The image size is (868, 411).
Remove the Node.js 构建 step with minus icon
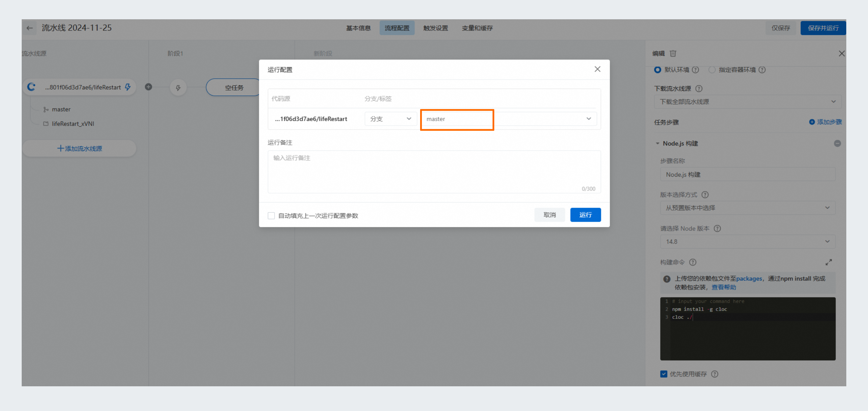[837, 143]
